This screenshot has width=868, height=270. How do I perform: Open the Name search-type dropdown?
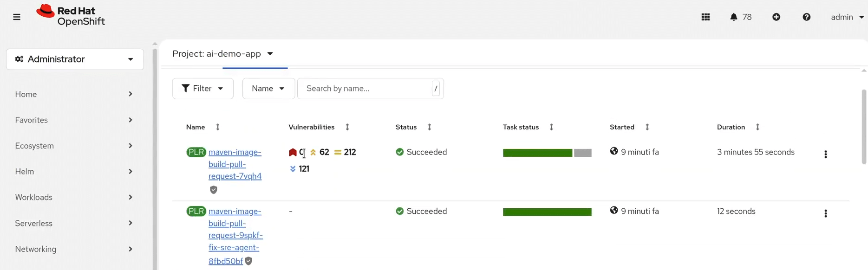tap(268, 89)
